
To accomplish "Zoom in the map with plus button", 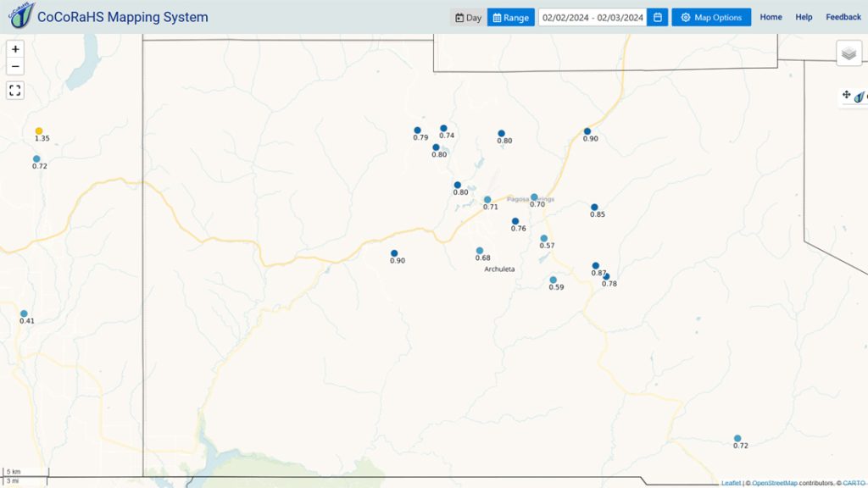I will click(x=15, y=49).
